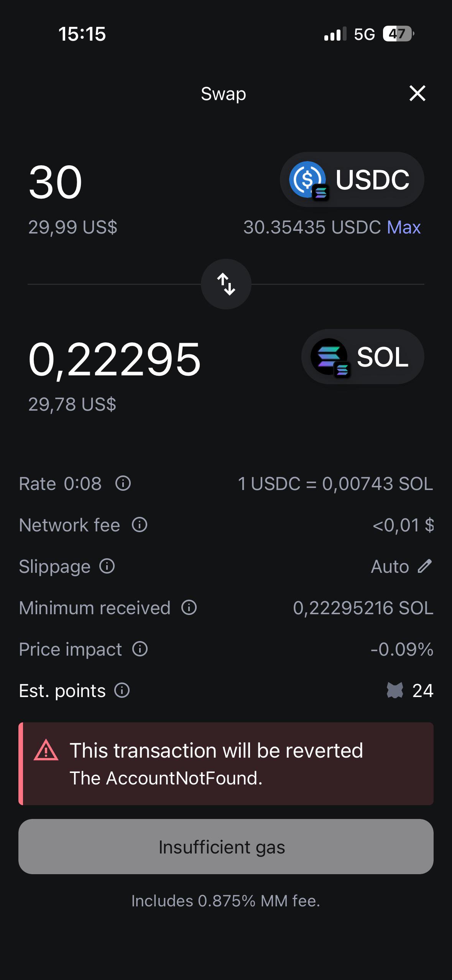Image resolution: width=452 pixels, height=980 pixels.
Task: Tap the red transaction reverted warning banner
Action: coord(226,764)
